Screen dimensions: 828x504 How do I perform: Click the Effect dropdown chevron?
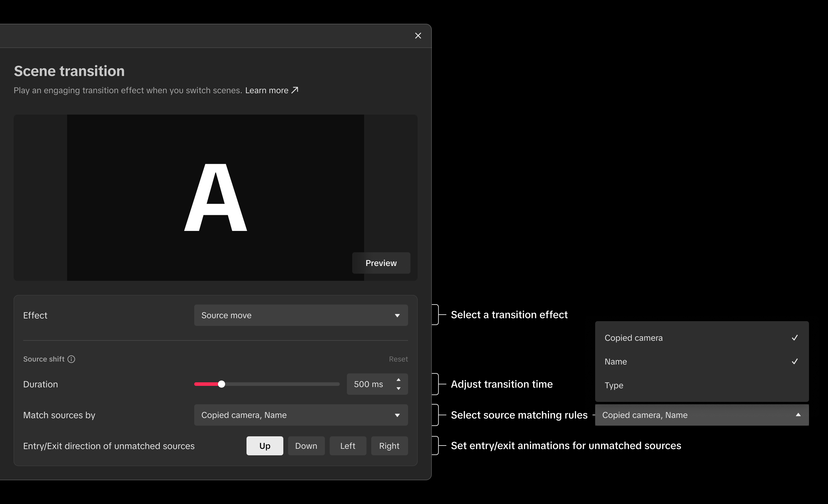[x=397, y=315]
